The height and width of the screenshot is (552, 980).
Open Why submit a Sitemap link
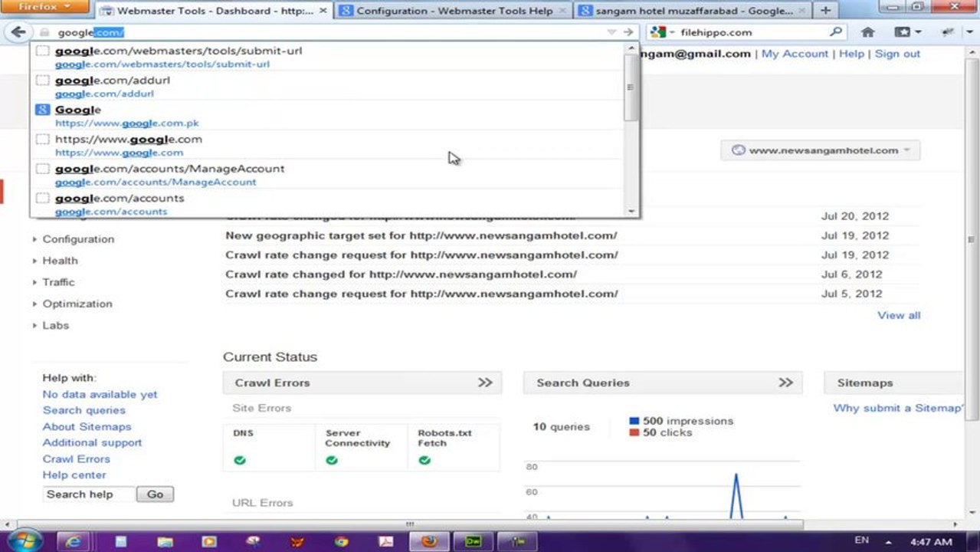pos(897,408)
